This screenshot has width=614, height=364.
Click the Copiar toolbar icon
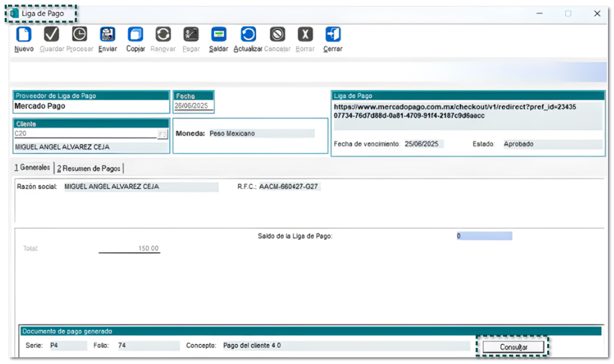(x=136, y=35)
